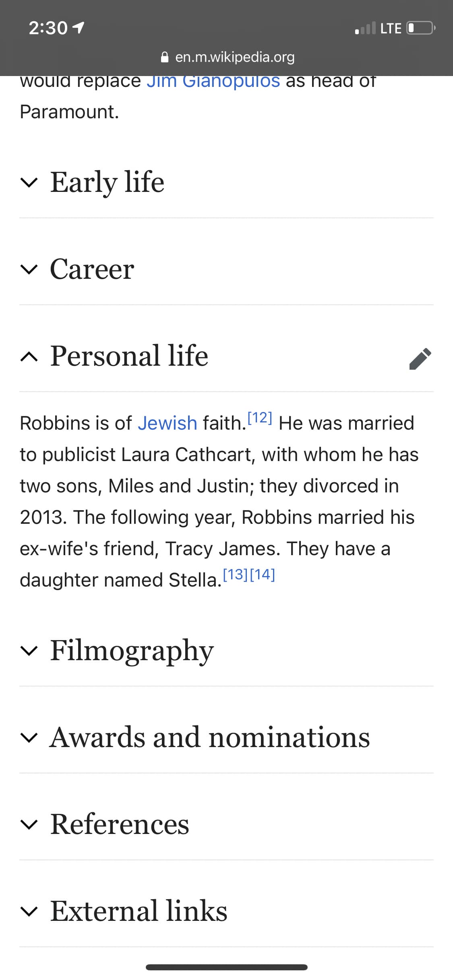Expand the References section chevron

[x=29, y=824]
